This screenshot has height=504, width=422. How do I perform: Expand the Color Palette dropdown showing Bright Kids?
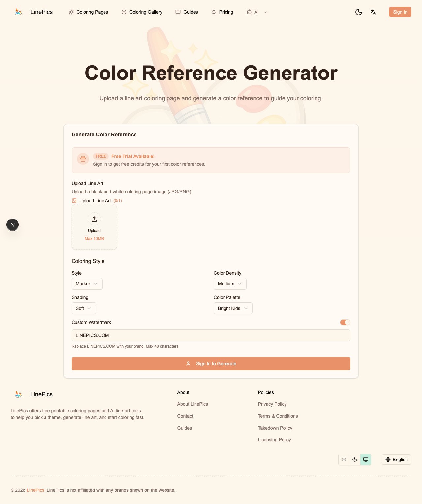point(233,308)
